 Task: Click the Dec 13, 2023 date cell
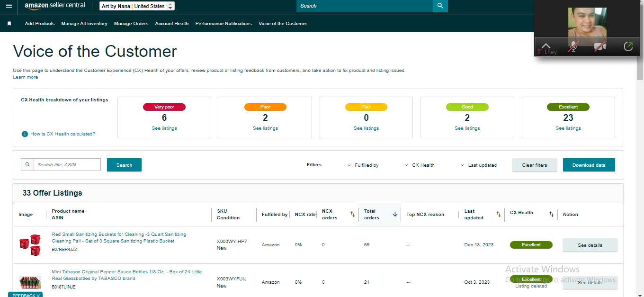click(x=479, y=245)
